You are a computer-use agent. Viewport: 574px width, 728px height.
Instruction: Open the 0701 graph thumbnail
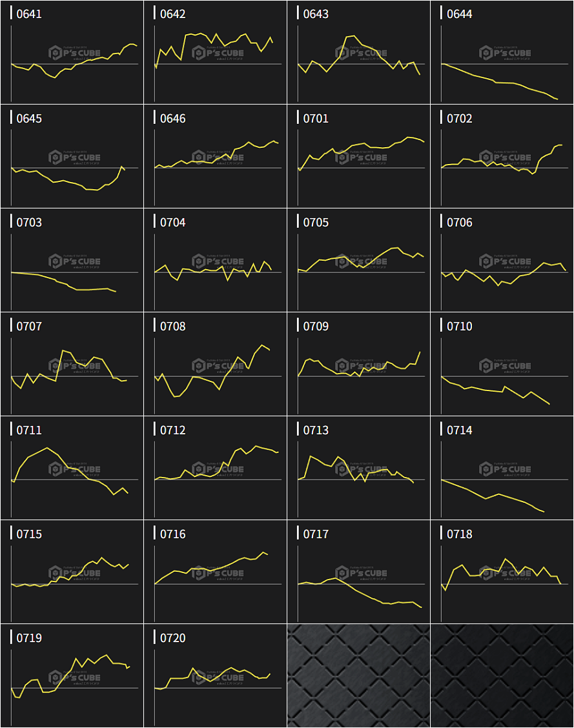(x=358, y=156)
